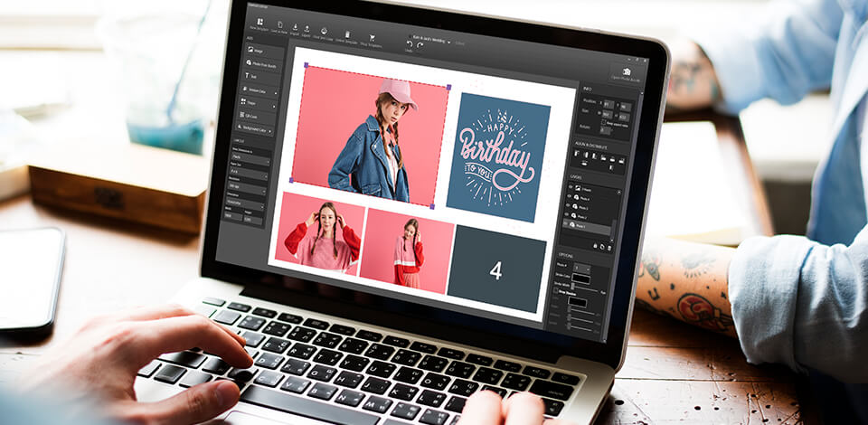868x425 pixels.
Task: Click the Save as New icon
Action: tap(280, 25)
